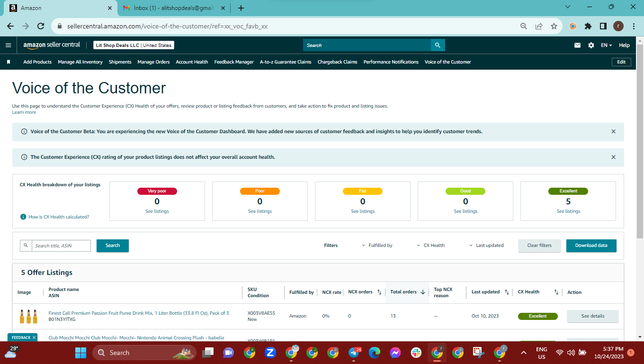The width and height of the screenshot is (644, 364).
Task: Open Feedback Manager
Action: coord(234,62)
